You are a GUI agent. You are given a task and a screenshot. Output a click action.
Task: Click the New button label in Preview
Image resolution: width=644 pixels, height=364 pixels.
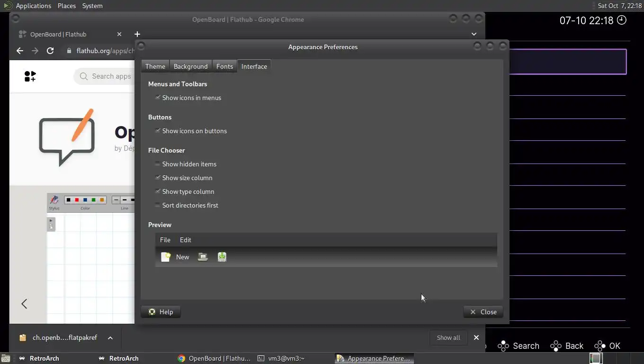[x=182, y=257]
